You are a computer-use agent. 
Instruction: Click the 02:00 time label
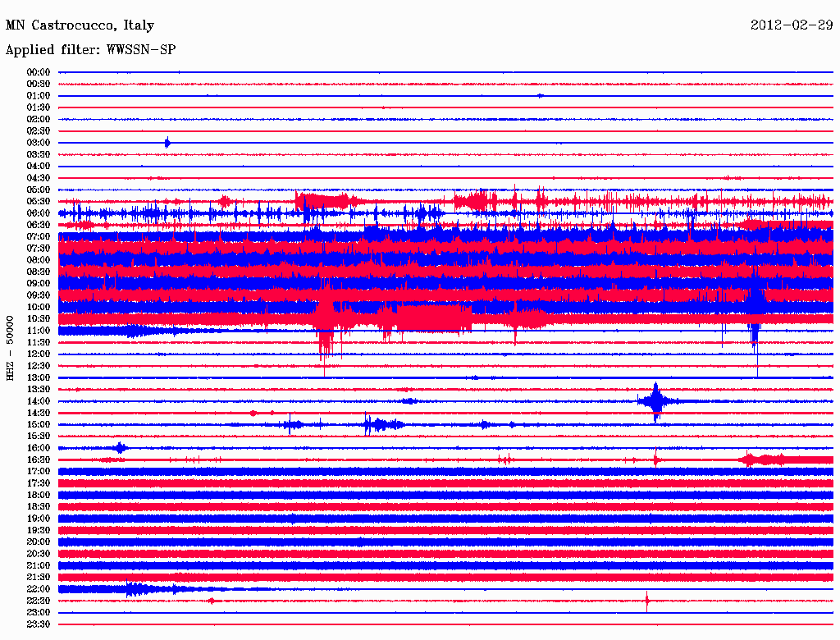click(39, 119)
